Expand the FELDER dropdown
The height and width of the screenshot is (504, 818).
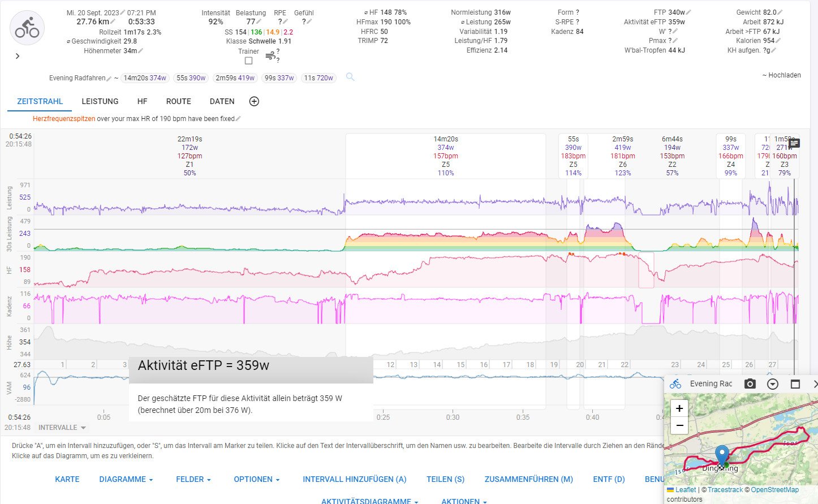click(193, 479)
